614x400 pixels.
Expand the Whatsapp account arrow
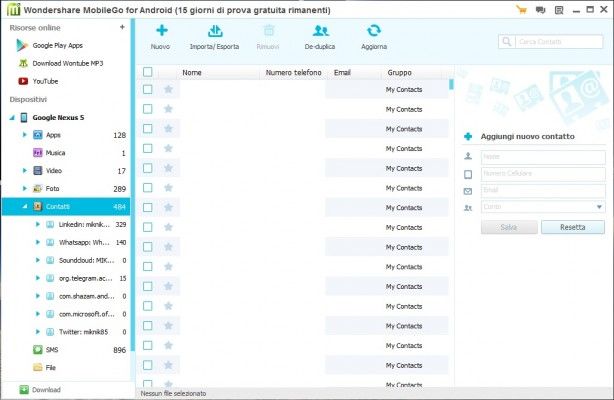coord(38,242)
